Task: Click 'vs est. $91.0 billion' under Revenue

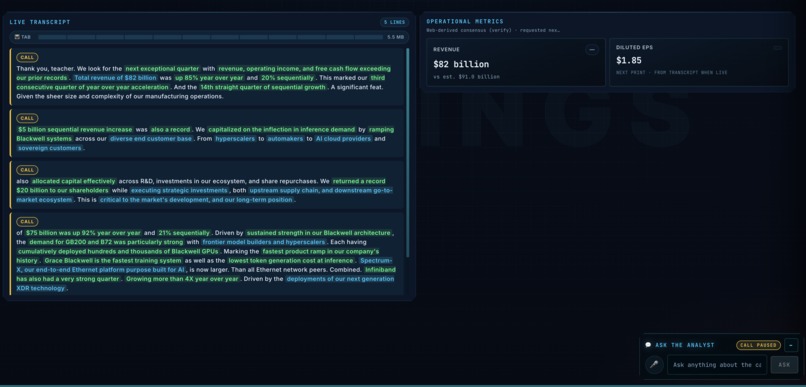Action: (466, 77)
